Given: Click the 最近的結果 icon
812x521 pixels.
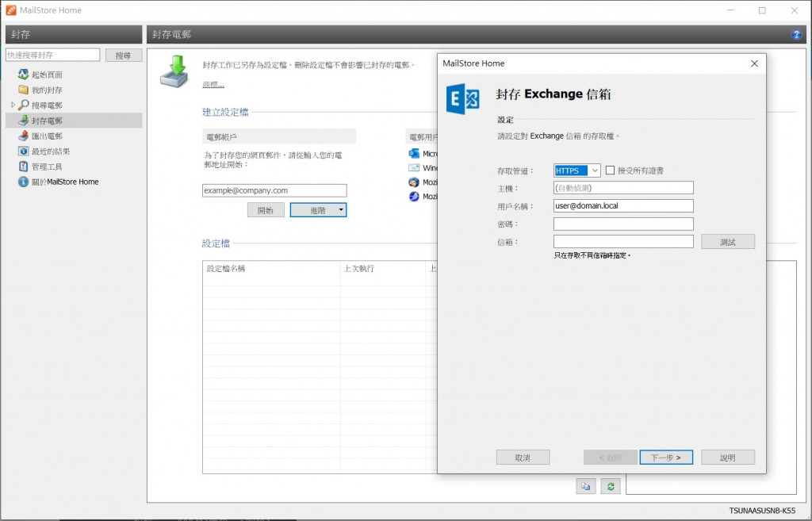Looking at the screenshot, I should click(23, 151).
